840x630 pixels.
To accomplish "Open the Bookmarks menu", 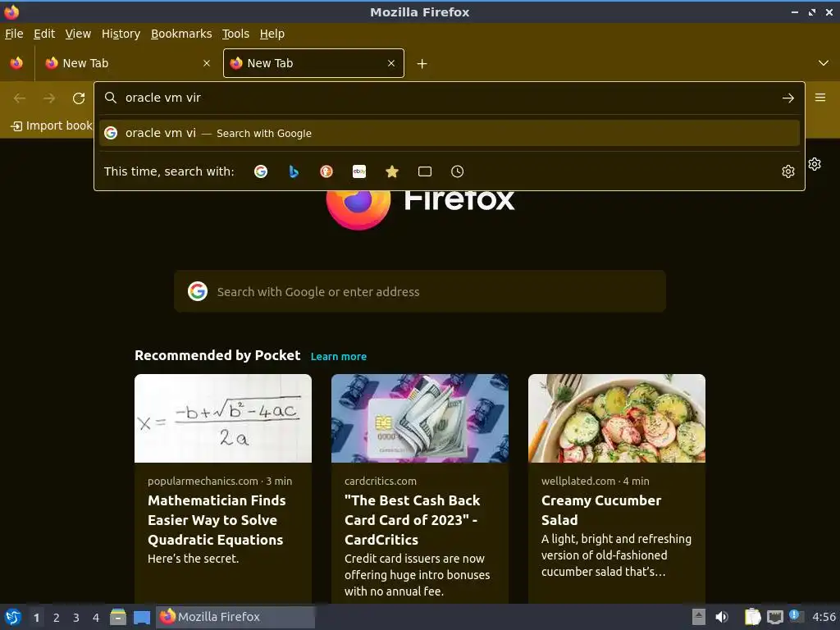I will click(181, 34).
